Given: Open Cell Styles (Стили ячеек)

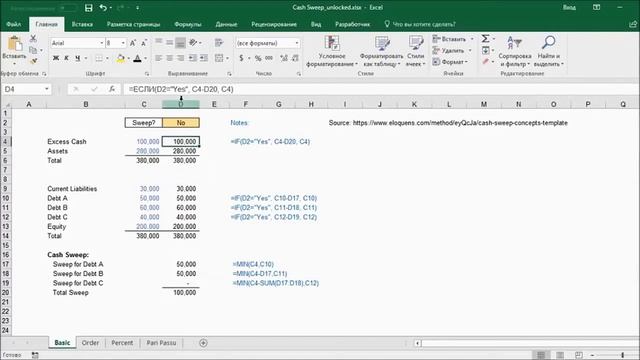Looking at the screenshot, I should 416,51.
